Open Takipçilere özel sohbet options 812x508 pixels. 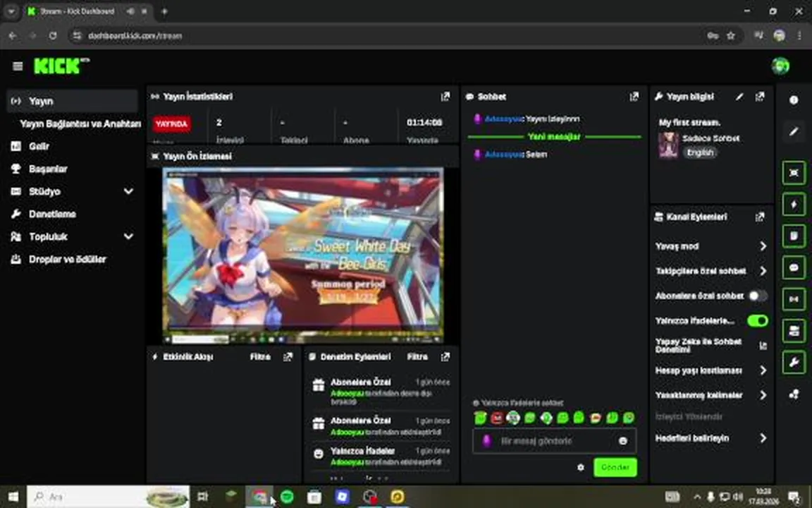(711, 271)
